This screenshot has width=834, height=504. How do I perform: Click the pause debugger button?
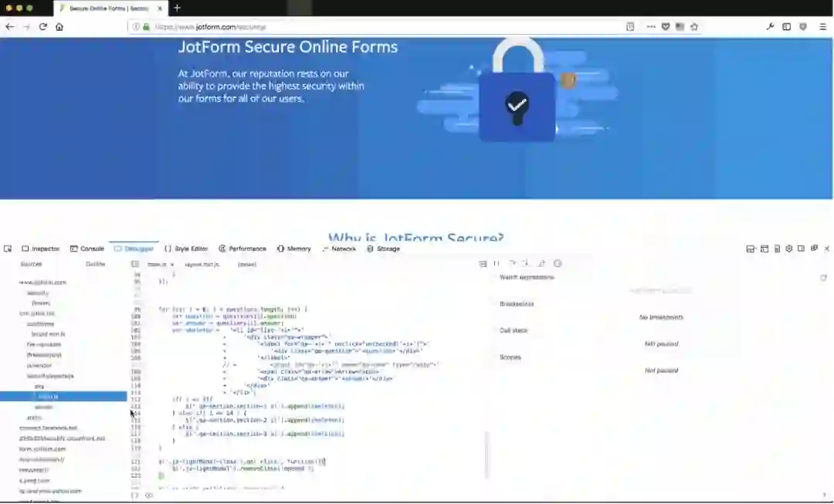click(x=497, y=263)
